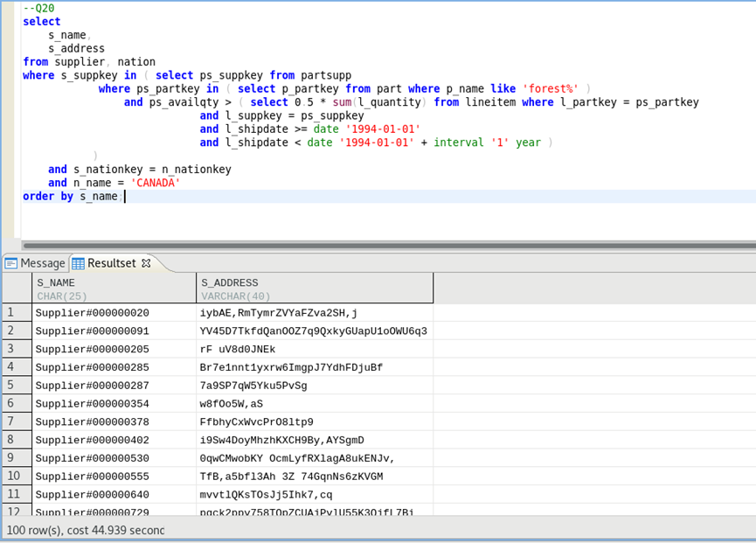Screen dimensions: 756x543
Task: Click the --Q20 comment line
Action: coord(38,8)
